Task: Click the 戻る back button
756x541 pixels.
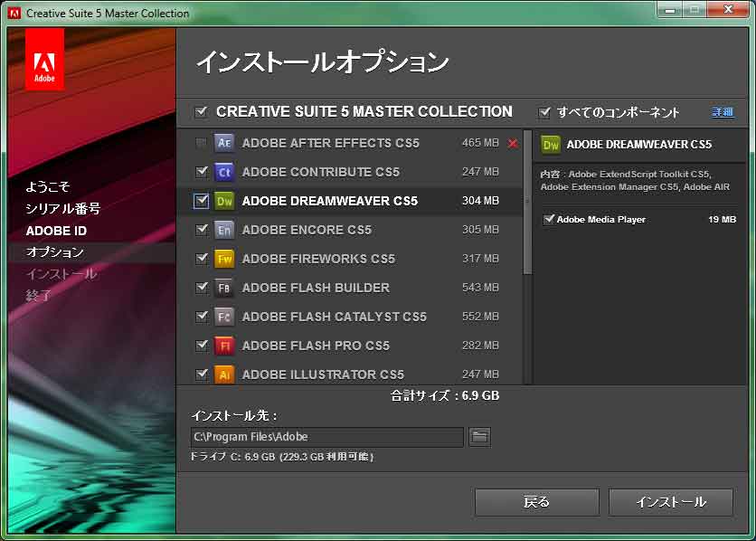Action: click(536, 502)
